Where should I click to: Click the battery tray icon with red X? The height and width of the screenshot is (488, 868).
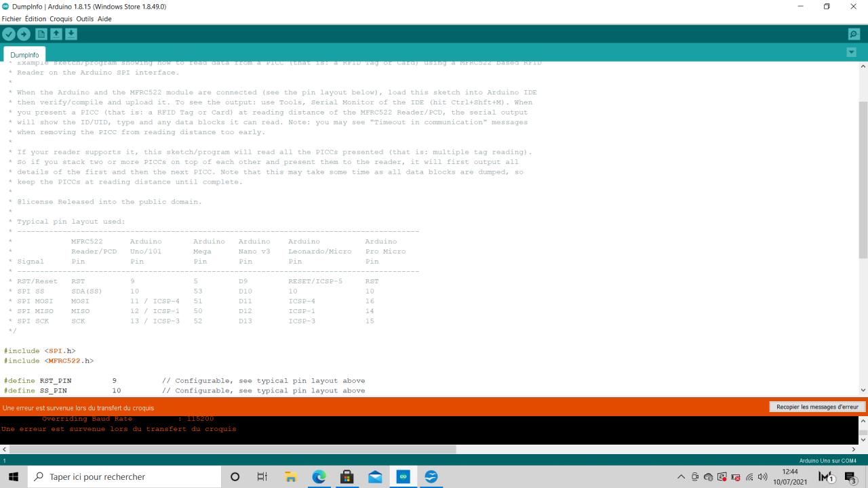pos(736,477)
